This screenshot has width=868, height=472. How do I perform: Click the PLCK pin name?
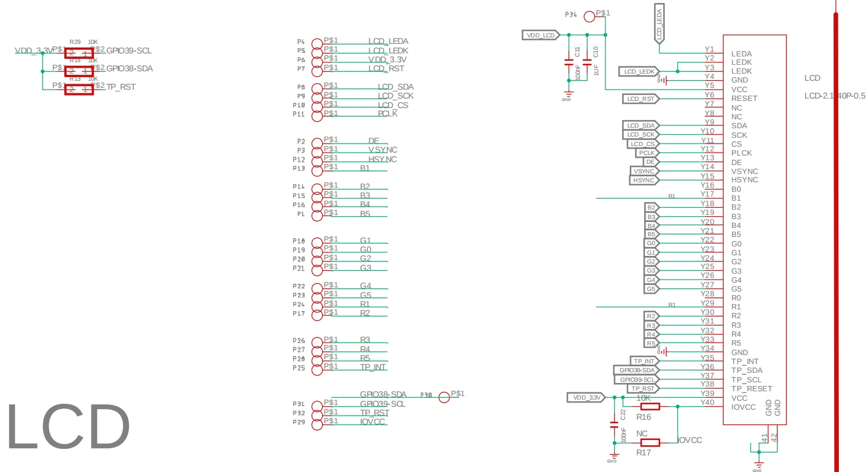pos(741,153)
